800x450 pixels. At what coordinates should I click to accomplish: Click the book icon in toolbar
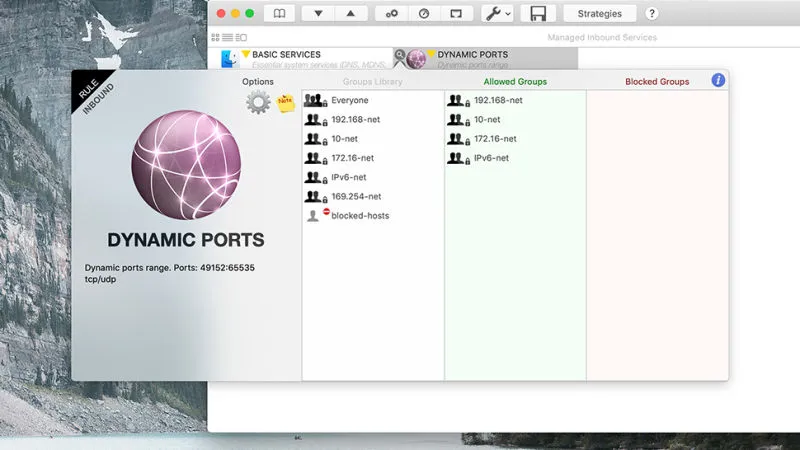(279, 14)
